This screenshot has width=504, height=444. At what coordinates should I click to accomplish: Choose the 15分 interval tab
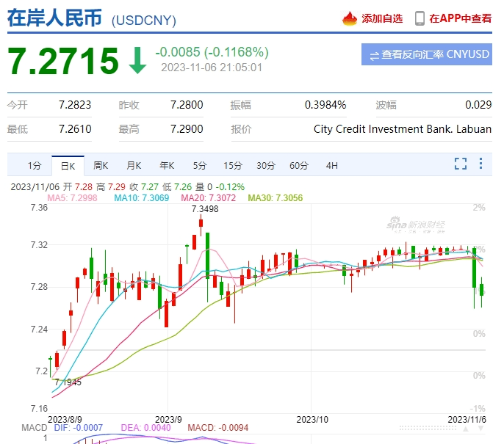point(233,165)
